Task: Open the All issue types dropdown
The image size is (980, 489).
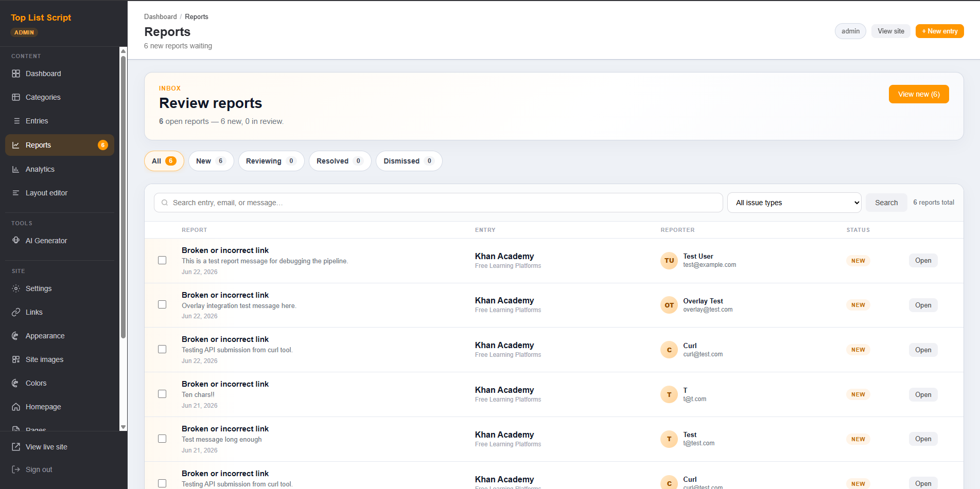Action: click(794, 203)
